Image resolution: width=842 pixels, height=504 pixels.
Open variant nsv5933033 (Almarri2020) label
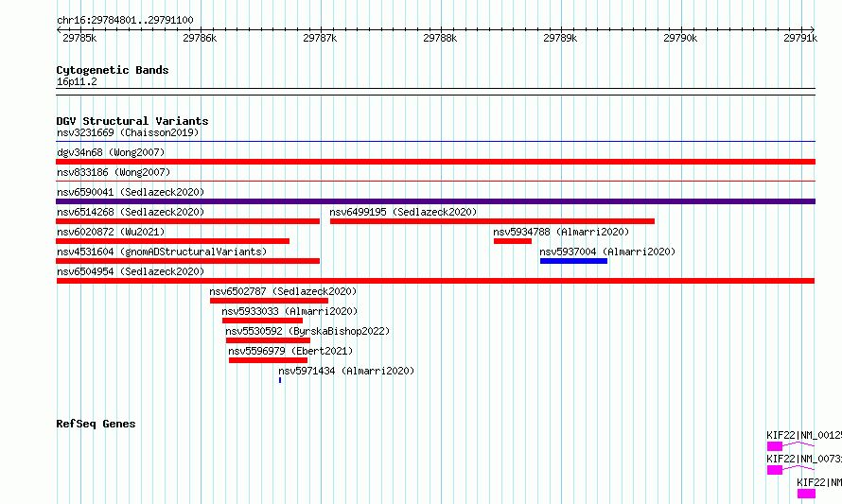[289, 311]
